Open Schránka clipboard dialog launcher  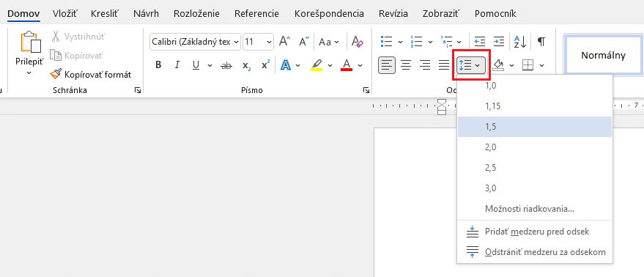138,90
